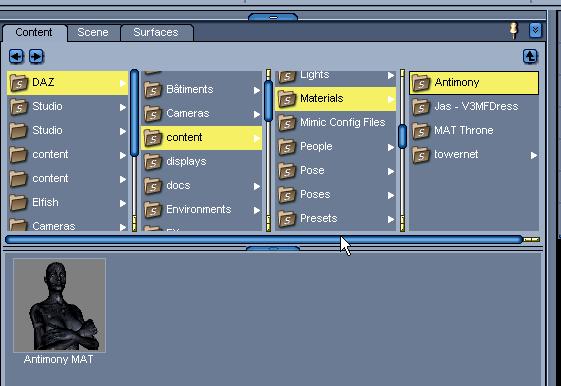Open the MAT Throne folder
This screenshot has height=386, width=561.
[474, 131]
